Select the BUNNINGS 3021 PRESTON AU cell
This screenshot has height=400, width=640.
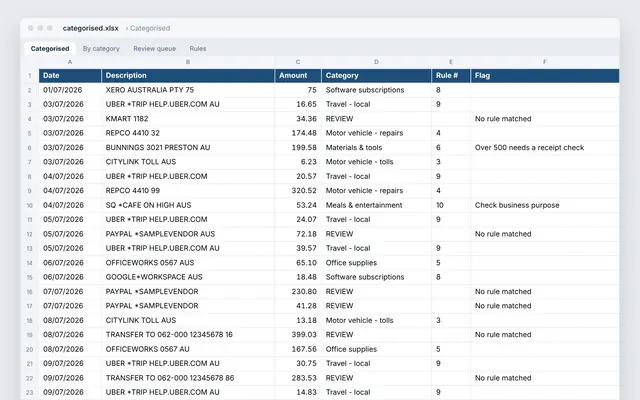188,147
